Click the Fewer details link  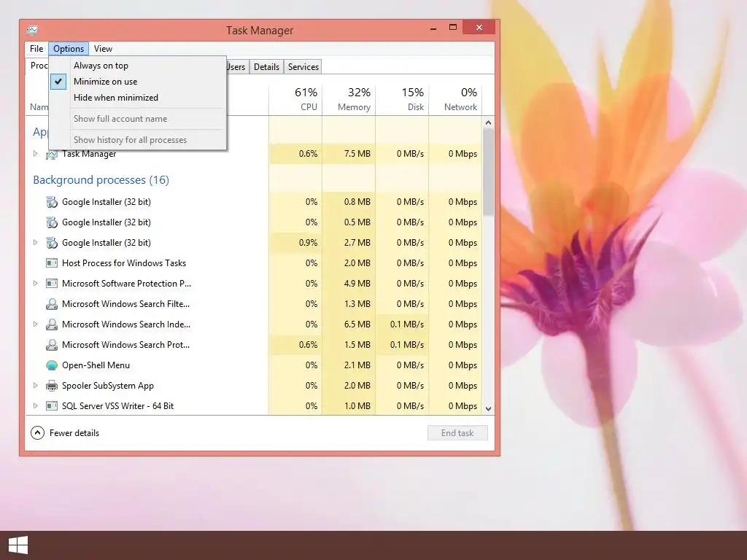74,433
